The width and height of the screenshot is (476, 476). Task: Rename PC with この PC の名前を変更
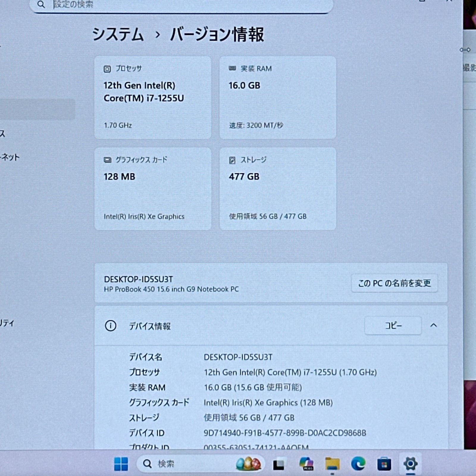point(394,283)
